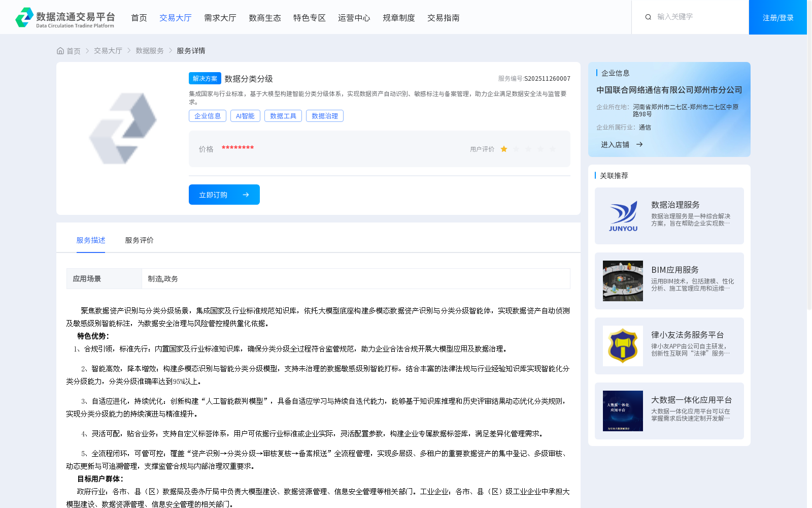Click the 应用场景 table header cell
Viewport: 812px width, 508px height.
(x=104, y=278)
